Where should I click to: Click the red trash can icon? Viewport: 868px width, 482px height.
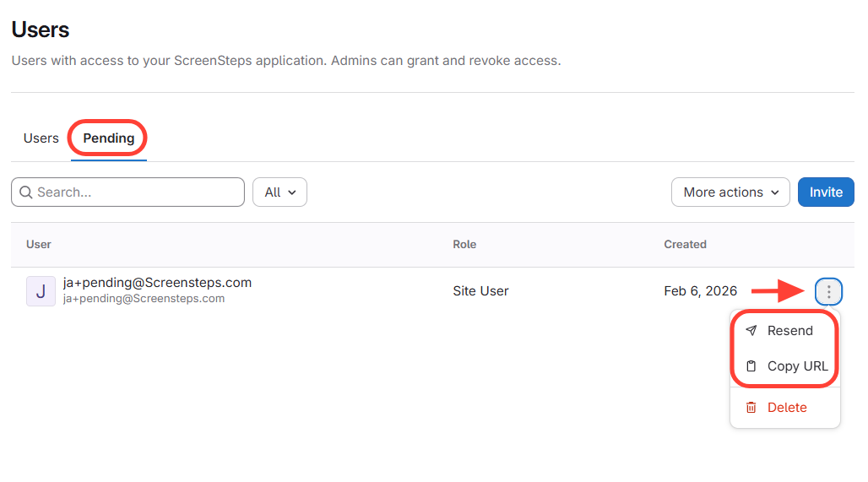751,408
